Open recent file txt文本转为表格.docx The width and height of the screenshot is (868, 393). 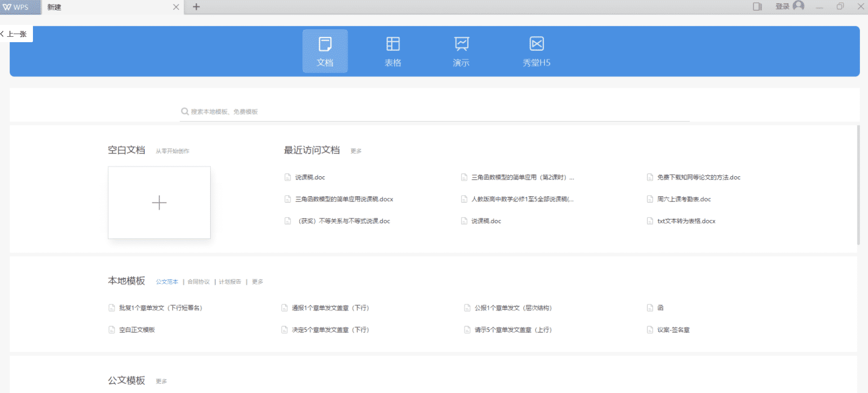point(686,221)
